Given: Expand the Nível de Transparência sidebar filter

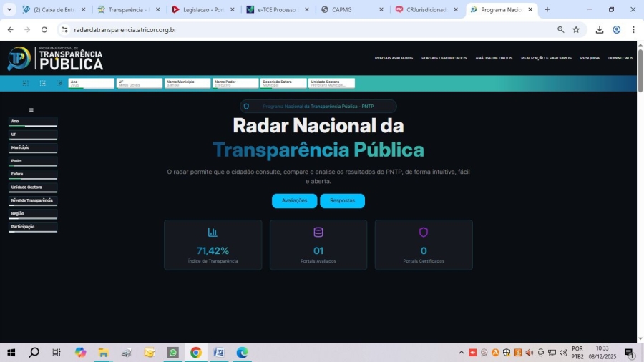Looking at the screenshot, I should 33,200.
